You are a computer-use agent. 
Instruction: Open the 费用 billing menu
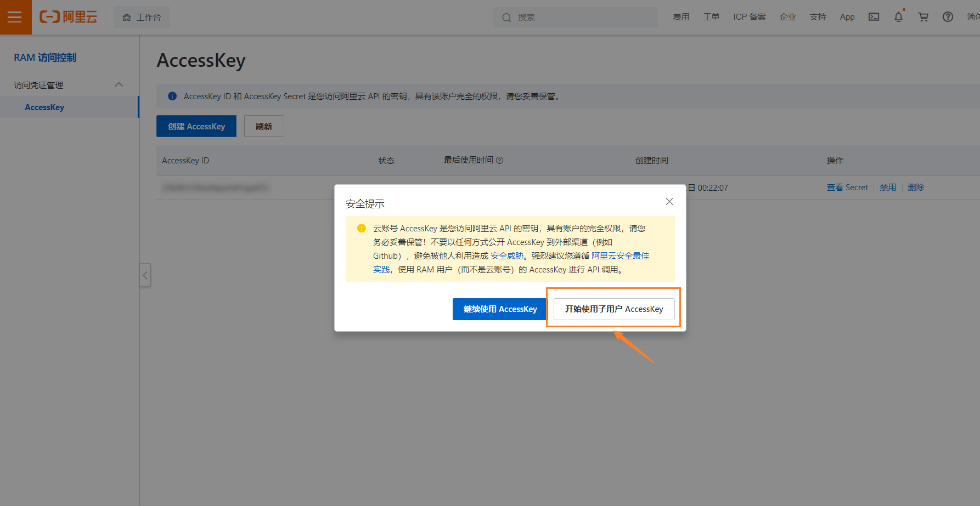point(681,17)
